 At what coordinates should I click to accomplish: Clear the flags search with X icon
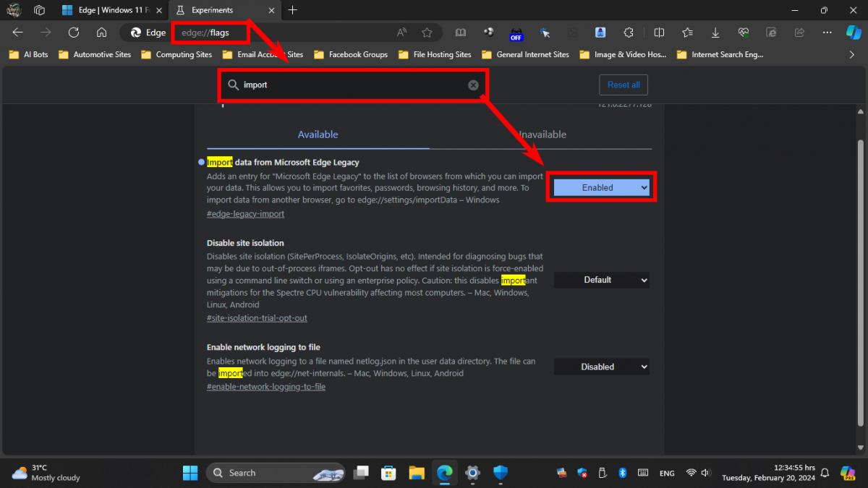point(473,85)
